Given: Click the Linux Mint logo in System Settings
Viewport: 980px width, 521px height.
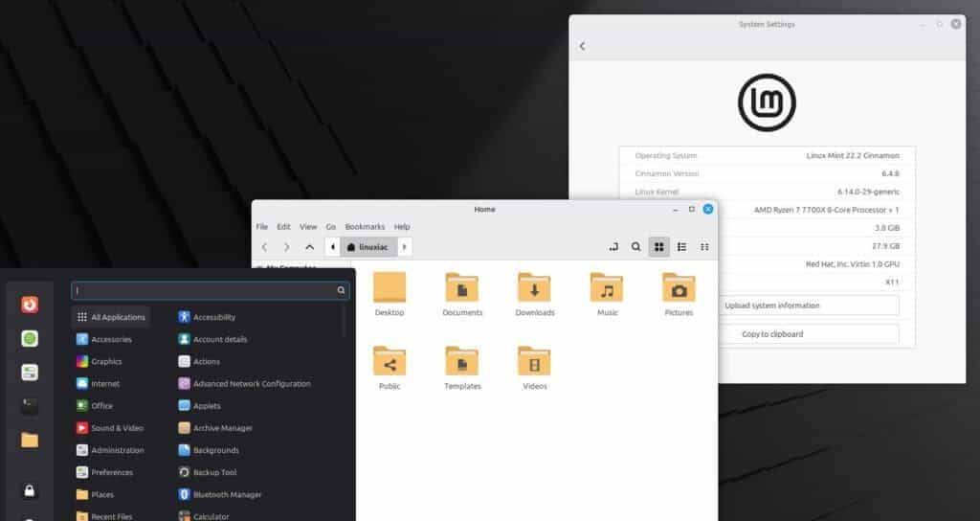Looking at the screenshot, I should (767, 102).
